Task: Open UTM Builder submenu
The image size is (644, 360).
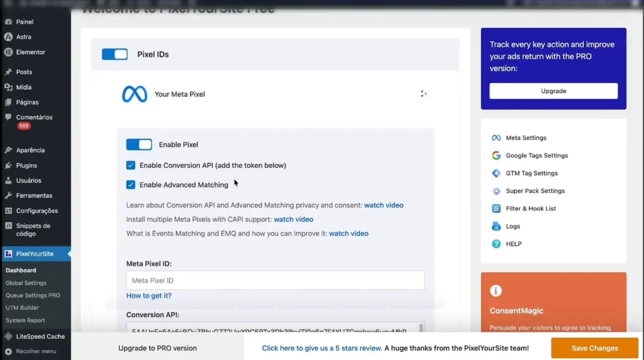Action: tap(22, 307)
